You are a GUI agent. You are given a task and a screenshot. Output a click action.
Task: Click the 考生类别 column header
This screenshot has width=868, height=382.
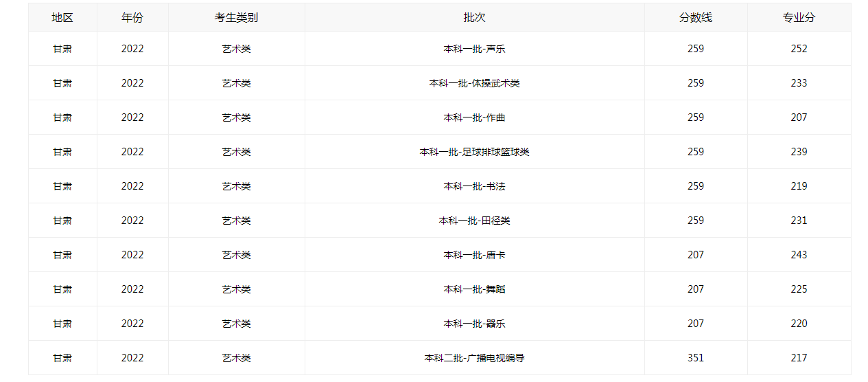pos(236,18)
